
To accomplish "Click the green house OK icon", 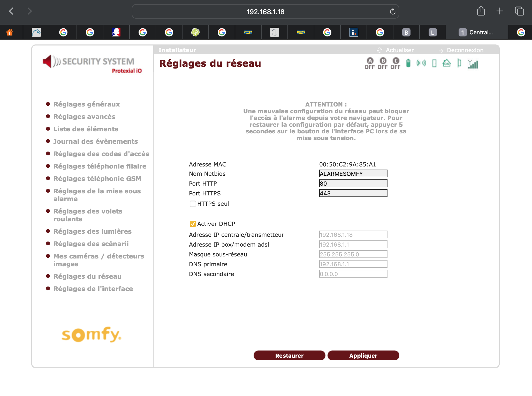I will (x=446, y=63).
